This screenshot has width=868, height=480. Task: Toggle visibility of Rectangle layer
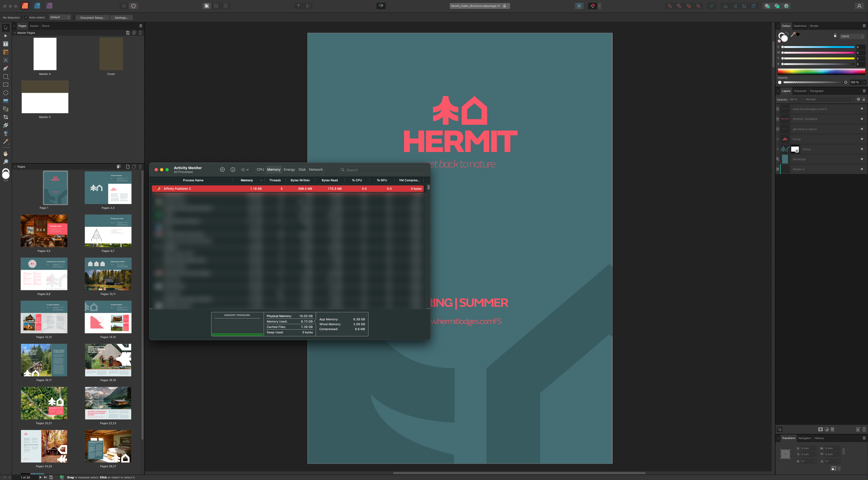(x=862, y=159)
